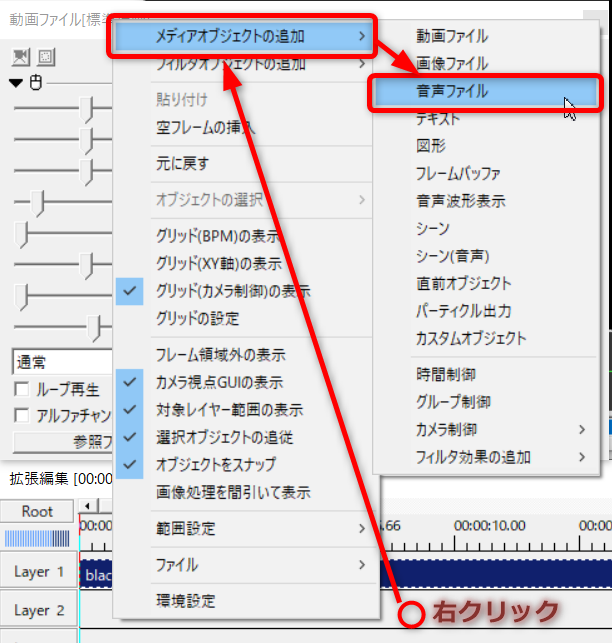Check the アルファチャンネル checkbox
The width and height of the screenshot is (612, 643).
21,415
